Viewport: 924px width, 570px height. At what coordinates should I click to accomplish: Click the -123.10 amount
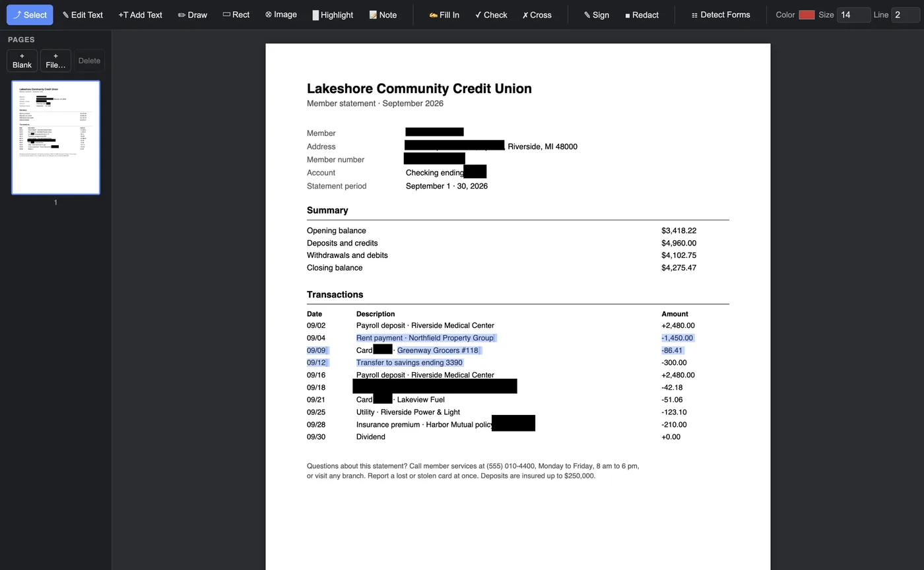pyautogui.click(x=674, y=412)
